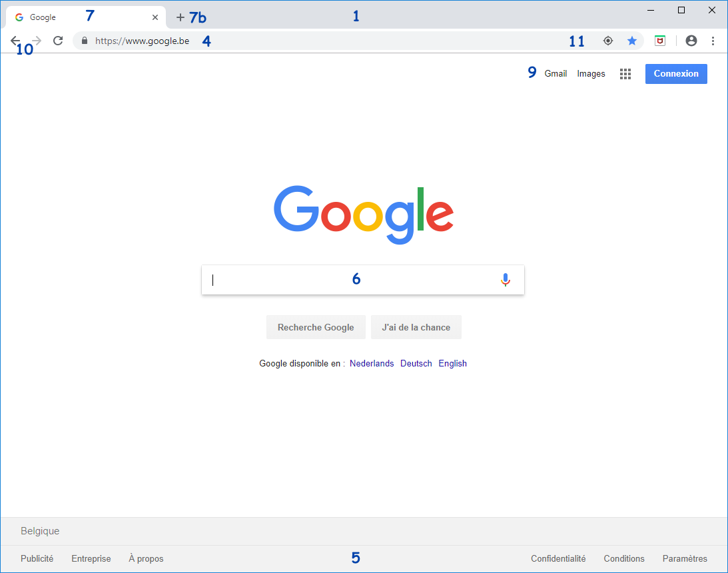
Task: Close the Google tab
Action: click(155, 17)
